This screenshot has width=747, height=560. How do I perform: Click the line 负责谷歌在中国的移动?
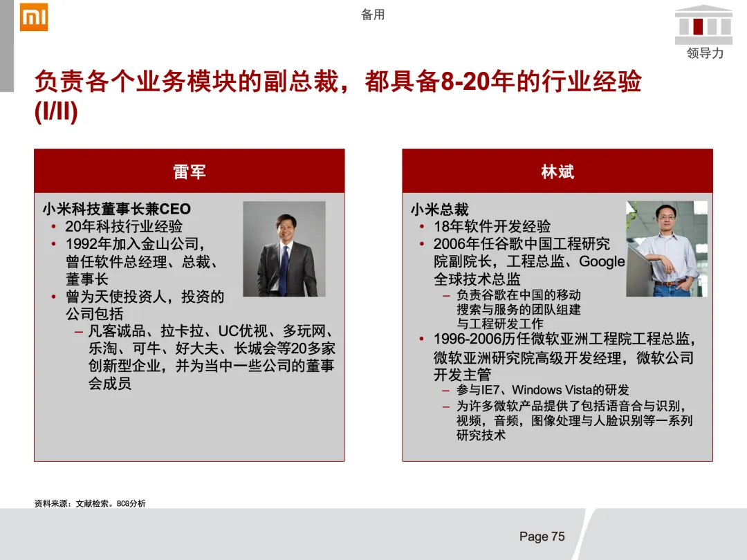tap(519, 295)
